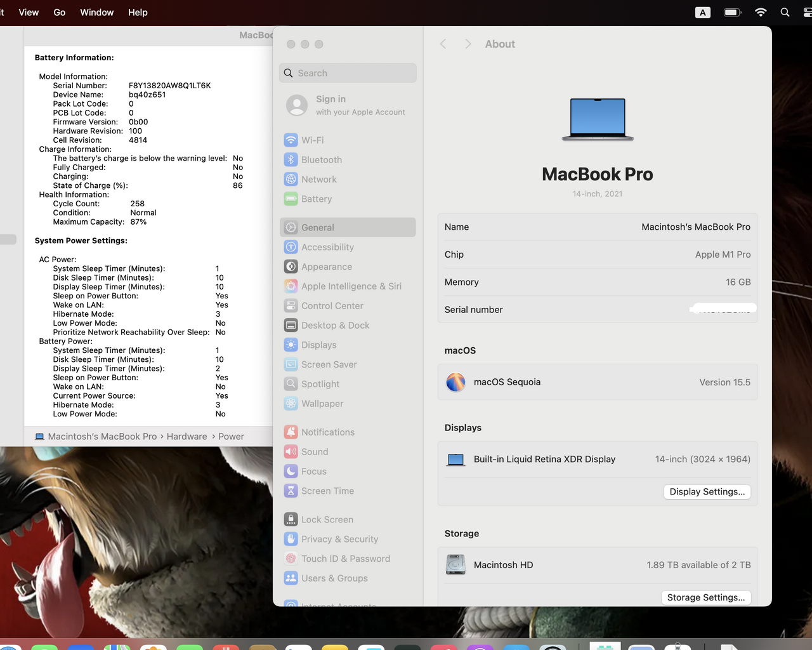Click the Device Name bq40z651 value
Screen dimensions: 812x650
click(x=147, y=95)
